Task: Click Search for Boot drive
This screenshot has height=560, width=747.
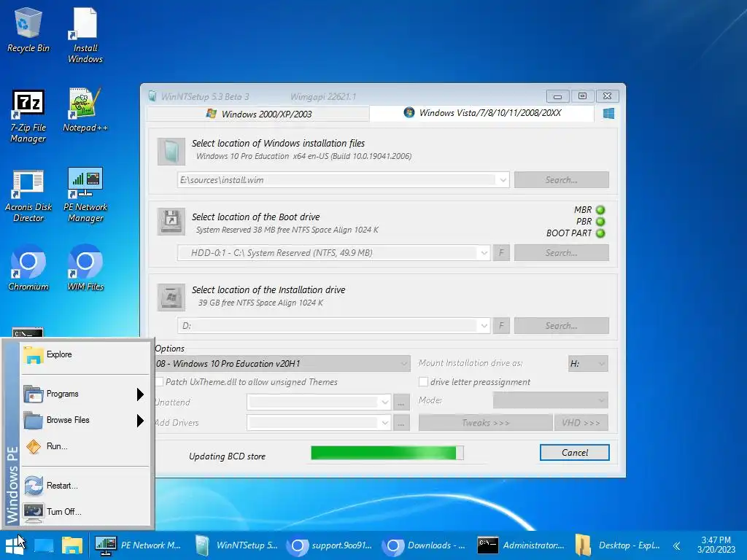Action: tap(561, 253)
